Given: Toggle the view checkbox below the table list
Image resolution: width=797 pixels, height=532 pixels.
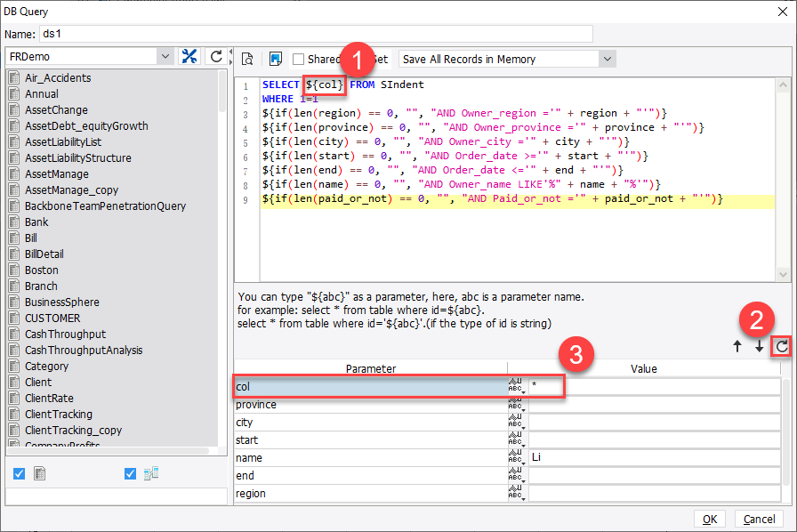Looking at the screenshot, I should 131,474.
